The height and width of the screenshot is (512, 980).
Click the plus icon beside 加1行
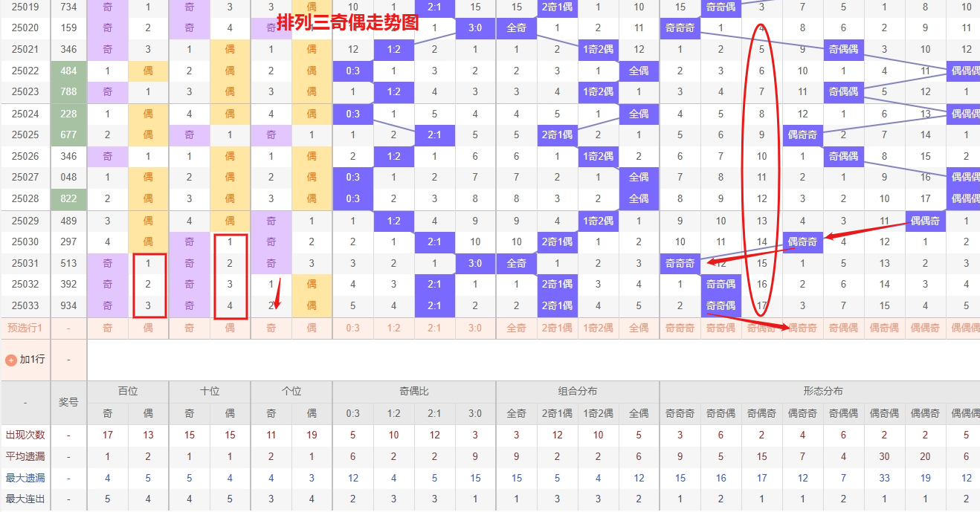tap(11, 360)
